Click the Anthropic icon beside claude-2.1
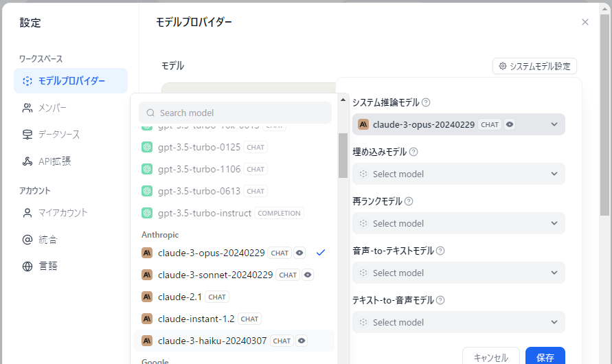Screen dimensions: 612x364 (x=147, y=297)
